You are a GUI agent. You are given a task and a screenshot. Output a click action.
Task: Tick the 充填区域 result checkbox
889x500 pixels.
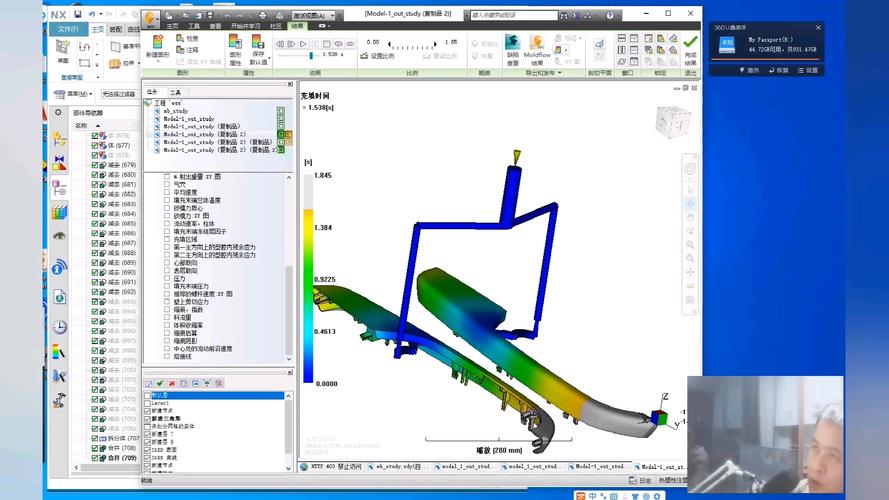167,240
